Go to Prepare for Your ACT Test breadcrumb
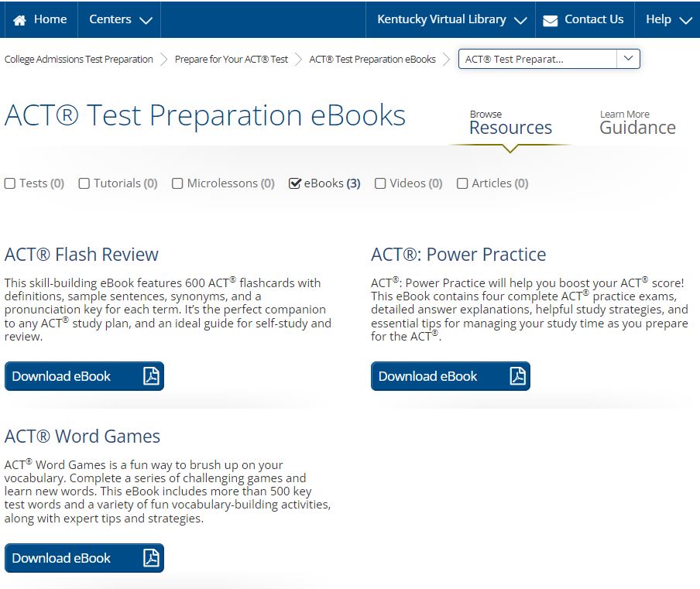This screenshot has width=700, height=589. [x=232, y=60]
